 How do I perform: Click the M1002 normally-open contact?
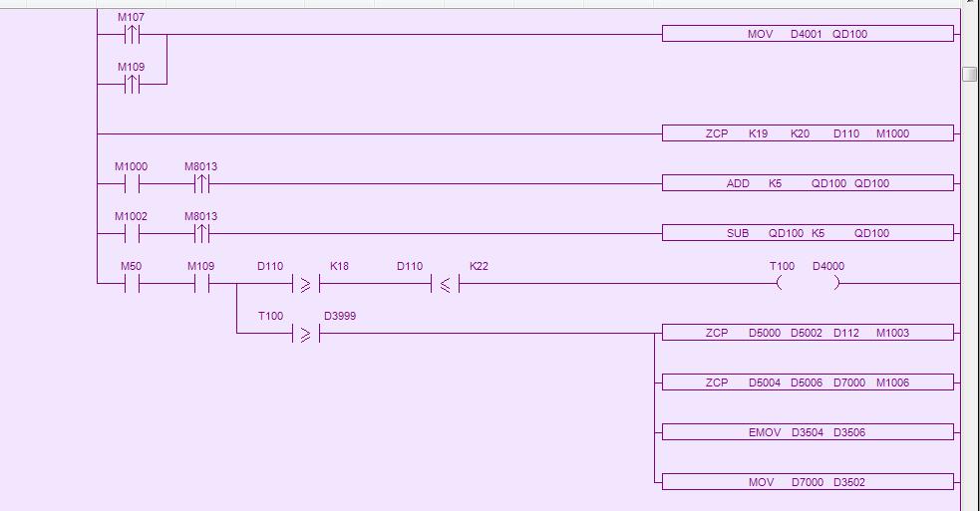point(132,234)
